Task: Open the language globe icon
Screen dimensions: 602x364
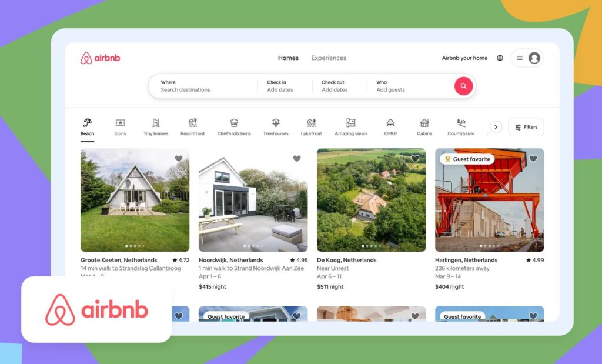Action: [x=500, y=58]
